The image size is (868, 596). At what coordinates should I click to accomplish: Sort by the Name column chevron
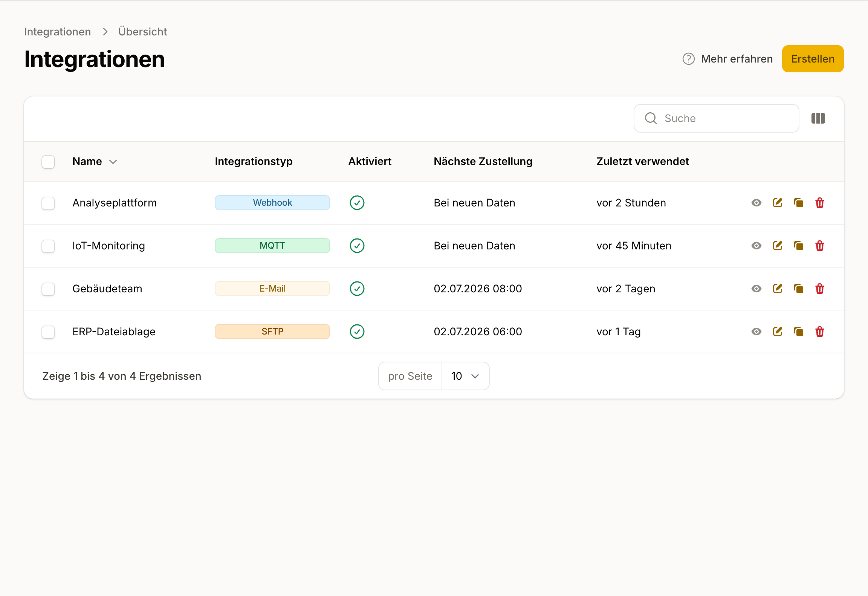(113, 162)
